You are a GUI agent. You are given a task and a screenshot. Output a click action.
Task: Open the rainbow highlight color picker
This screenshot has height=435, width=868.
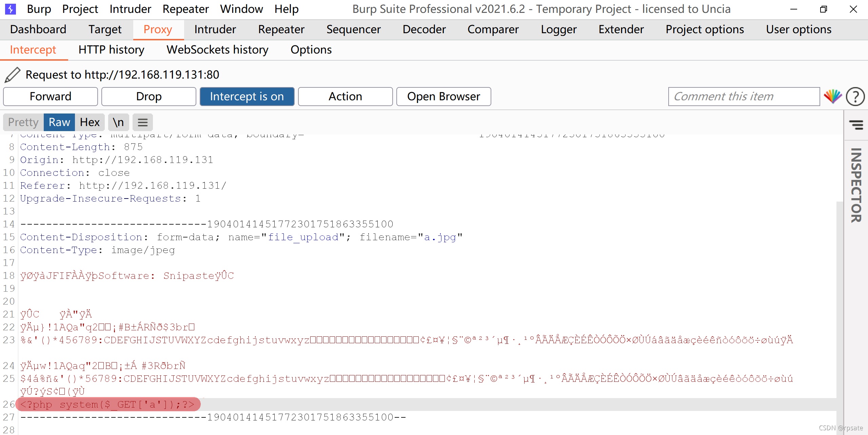(x=833, y=97)
